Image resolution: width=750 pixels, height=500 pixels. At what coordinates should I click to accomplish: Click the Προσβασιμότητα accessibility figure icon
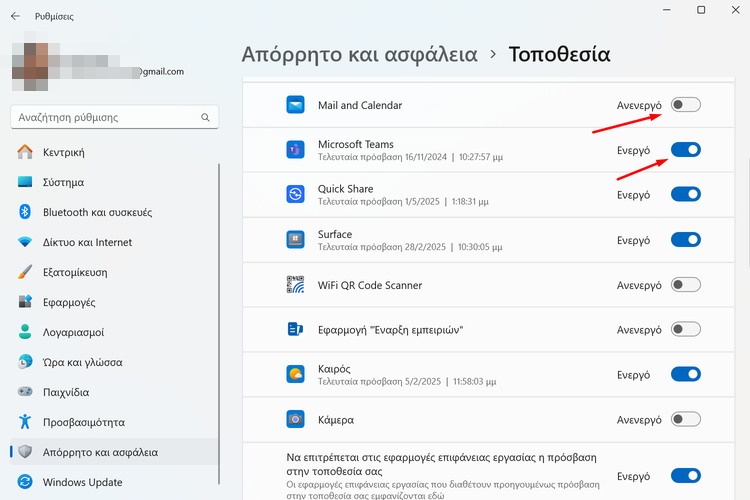[x=25, y=422]
